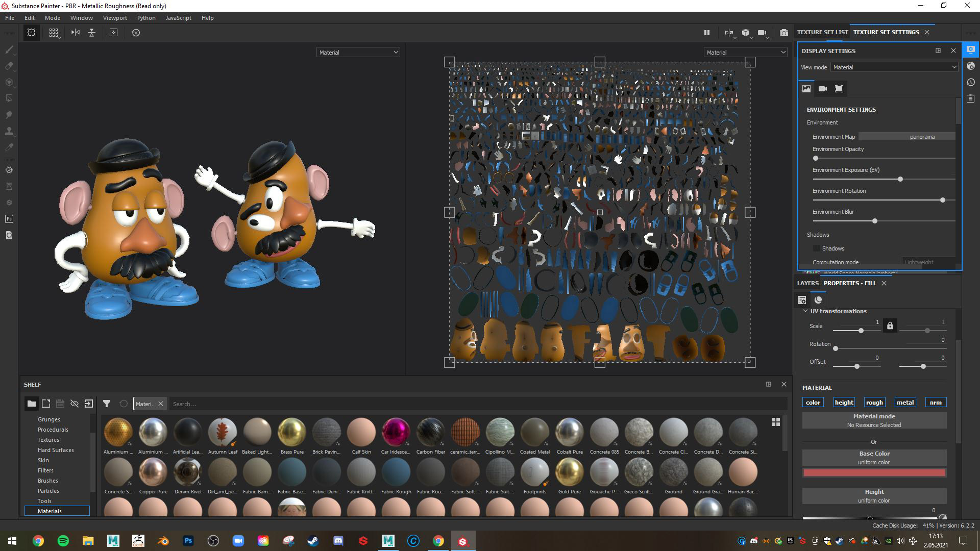980x551 pixels.
Task: Click the Base Color red swatch
Action: [874, 473]
